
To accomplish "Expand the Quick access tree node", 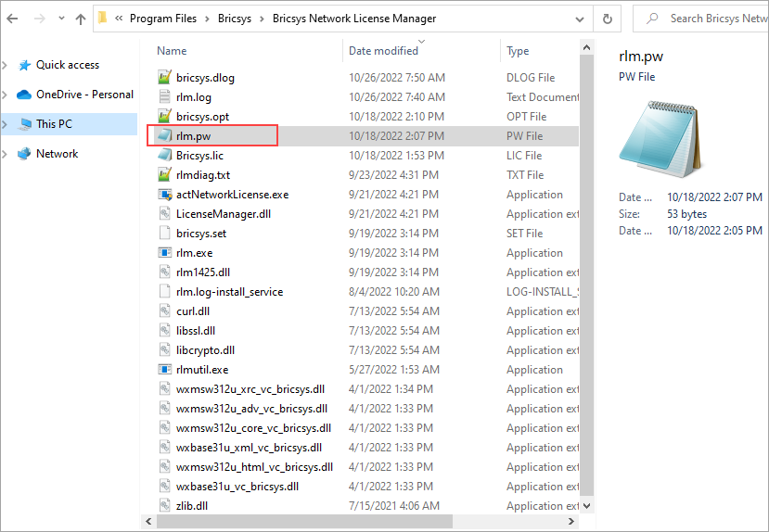I will [6, 65].
